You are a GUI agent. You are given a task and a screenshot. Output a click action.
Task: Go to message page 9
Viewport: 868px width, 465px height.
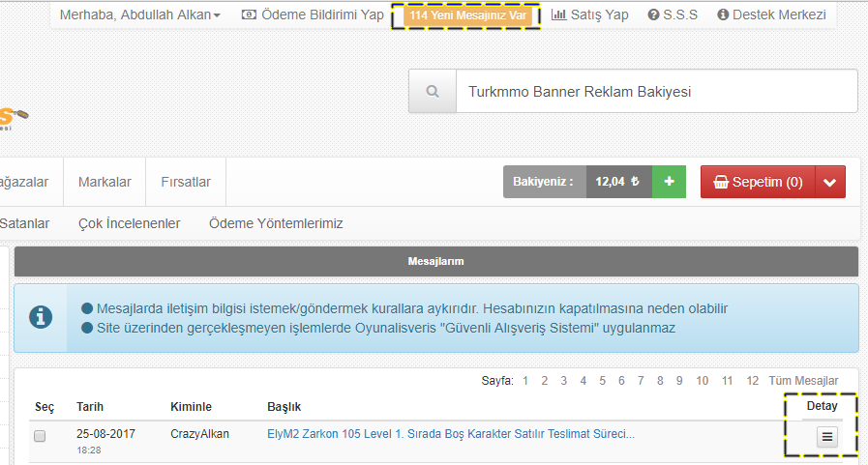[679, 381]
